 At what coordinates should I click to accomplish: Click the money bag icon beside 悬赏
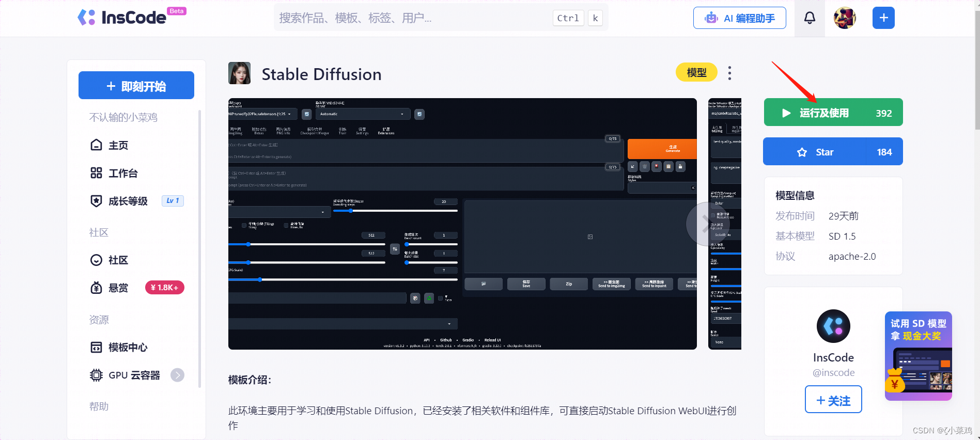[96, 288]
